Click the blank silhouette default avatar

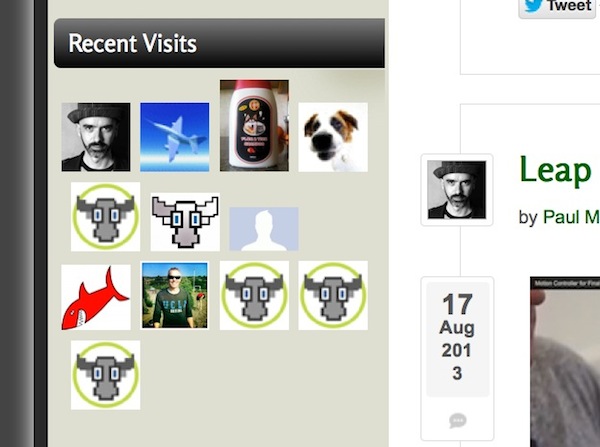264,229
